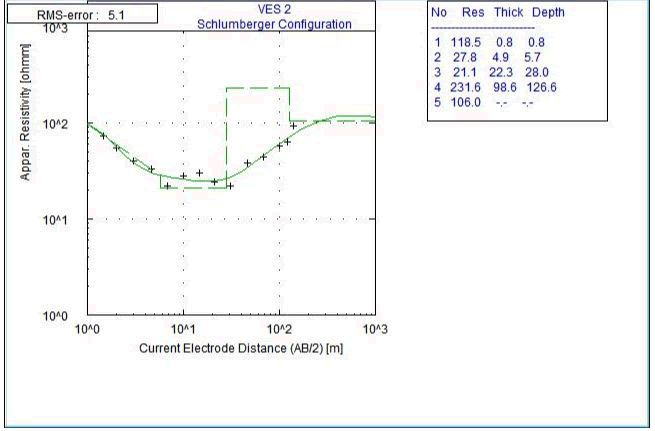Click the top of the dashed high-resistivity layer step
Image resolution: width=655 pixels, height=431 pixels.
pos(258,88)
